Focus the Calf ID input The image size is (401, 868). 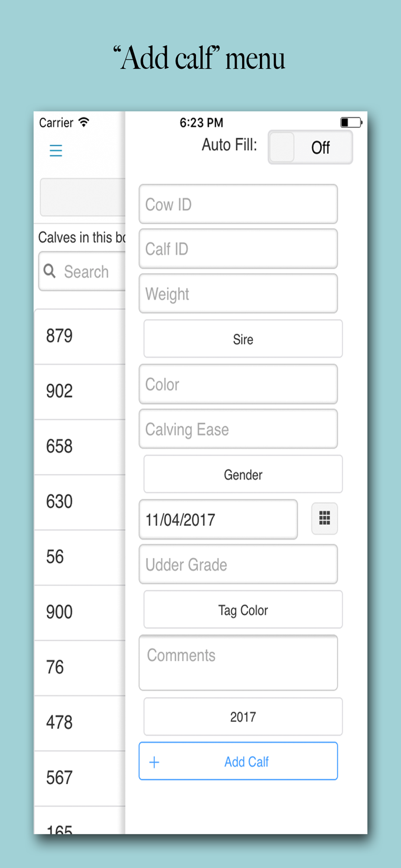(238, 249)
